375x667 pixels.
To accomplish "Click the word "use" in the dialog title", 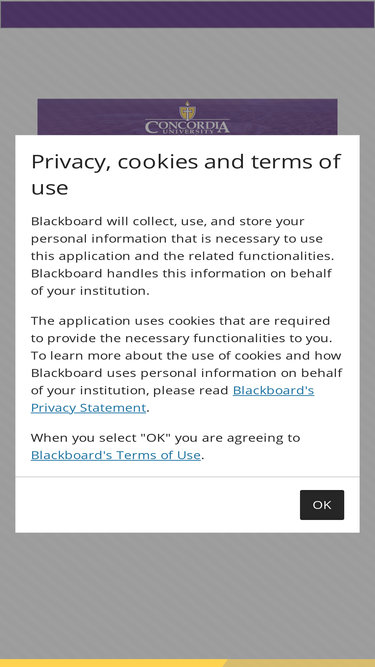I will (50, 188).
